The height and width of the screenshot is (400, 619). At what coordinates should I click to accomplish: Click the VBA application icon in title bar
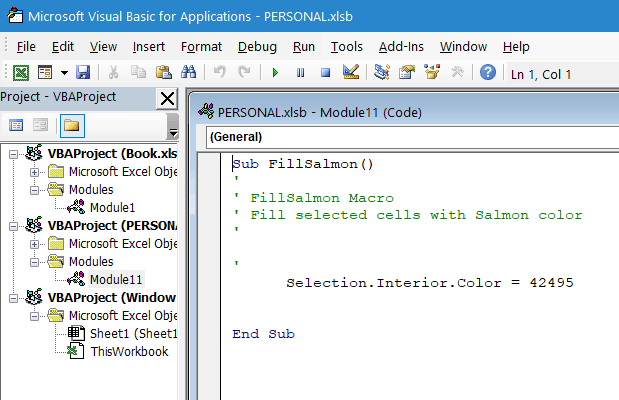tap(15, 16)
